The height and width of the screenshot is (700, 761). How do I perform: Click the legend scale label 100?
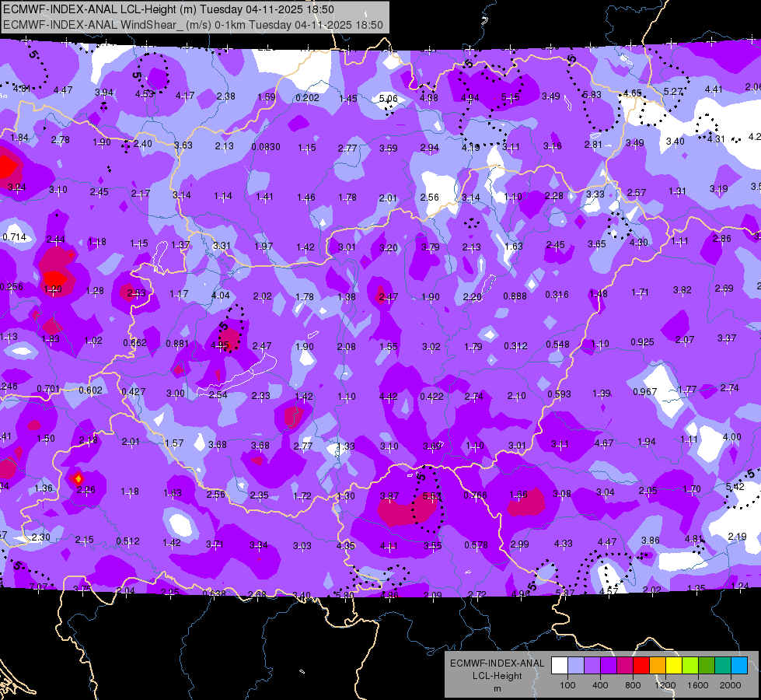pyautogui.click(x=567, y=685)
